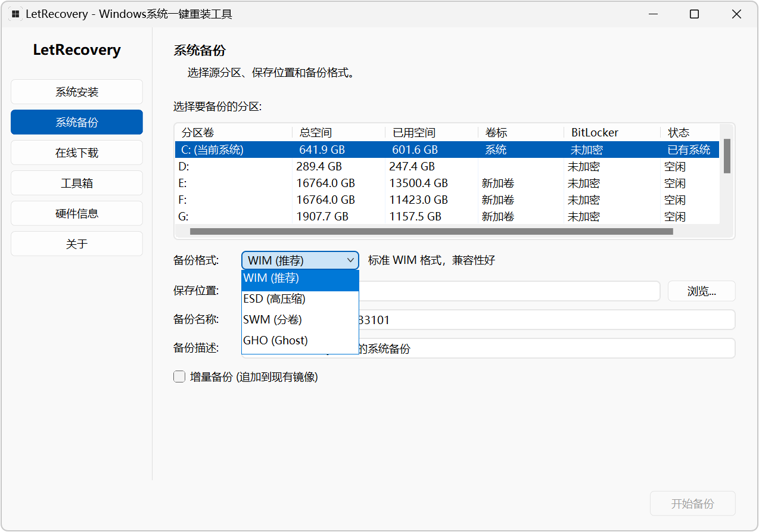Collapse the 备份格式 combo box
759x532 pixels.
click(300, 260)
